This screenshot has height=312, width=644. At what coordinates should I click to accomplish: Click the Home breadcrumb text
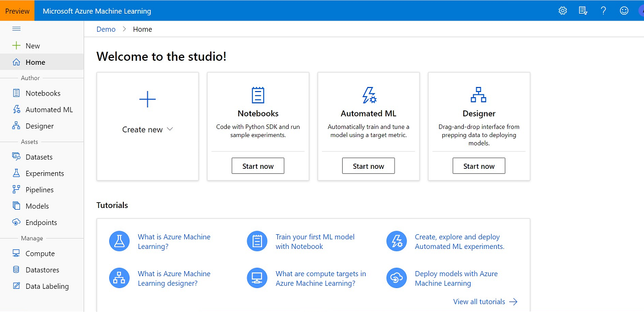click(143, 29)
